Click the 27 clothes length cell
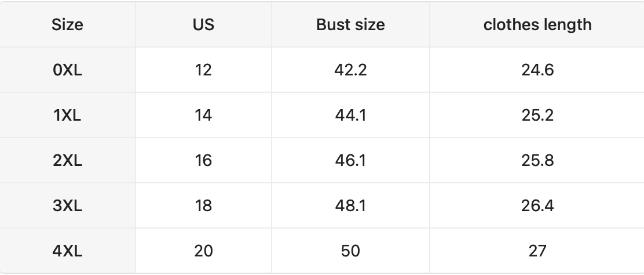This screenshot has height=275, width=644. click(x=537, y=251)
